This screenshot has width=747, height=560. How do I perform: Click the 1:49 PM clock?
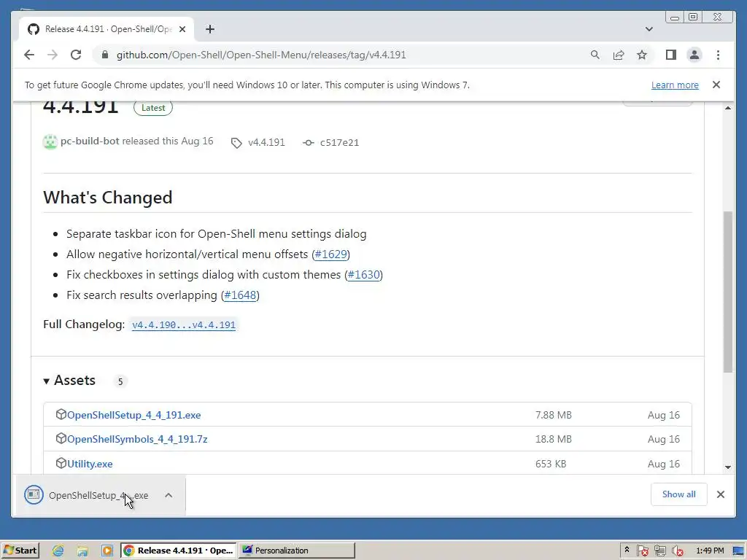(709, 551)
